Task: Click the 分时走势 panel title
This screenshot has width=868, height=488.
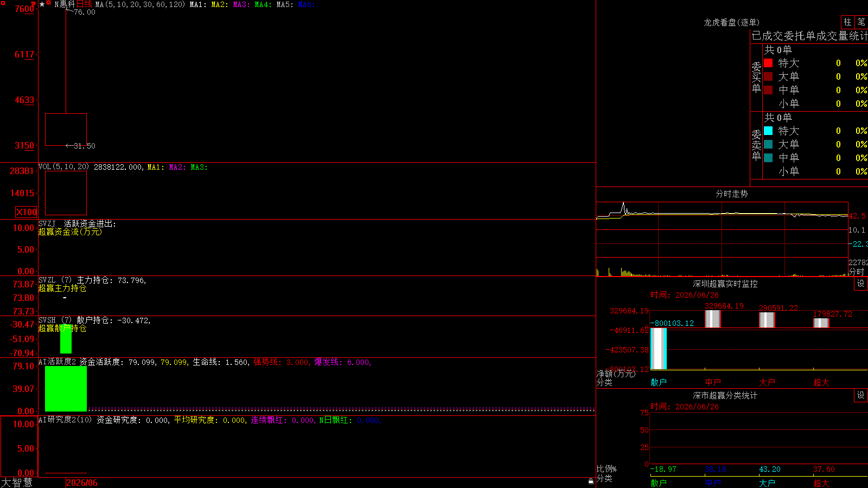Action: pos(731,194)
